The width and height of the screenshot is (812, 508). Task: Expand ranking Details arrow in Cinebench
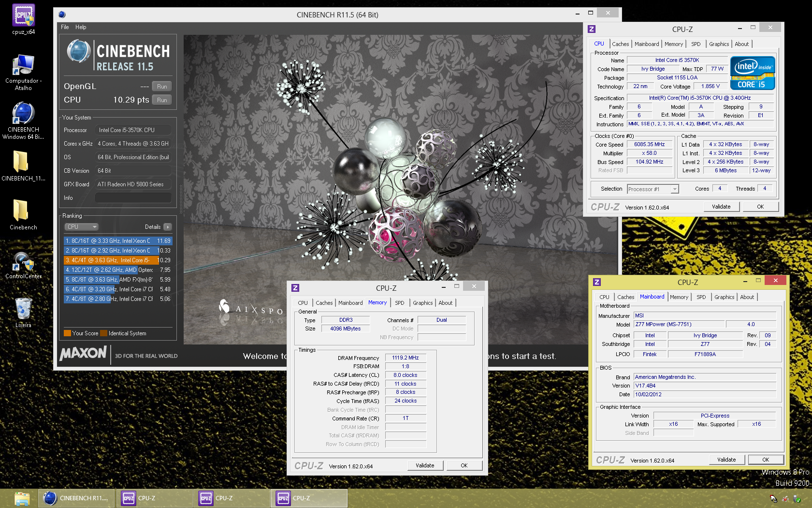tap(168, 227)
